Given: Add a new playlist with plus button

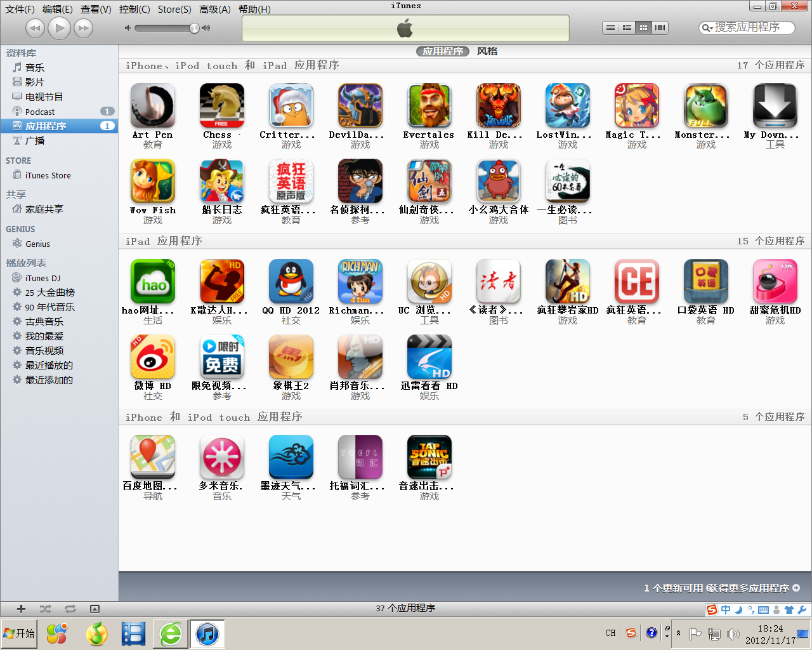Looking at the screenshot, I should click(21, 609).
